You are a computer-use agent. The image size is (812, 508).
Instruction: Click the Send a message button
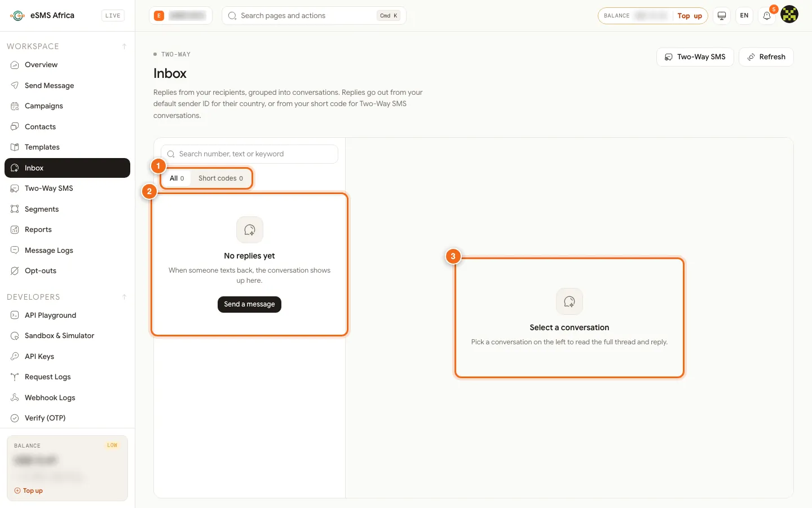[x=249, y=304]
